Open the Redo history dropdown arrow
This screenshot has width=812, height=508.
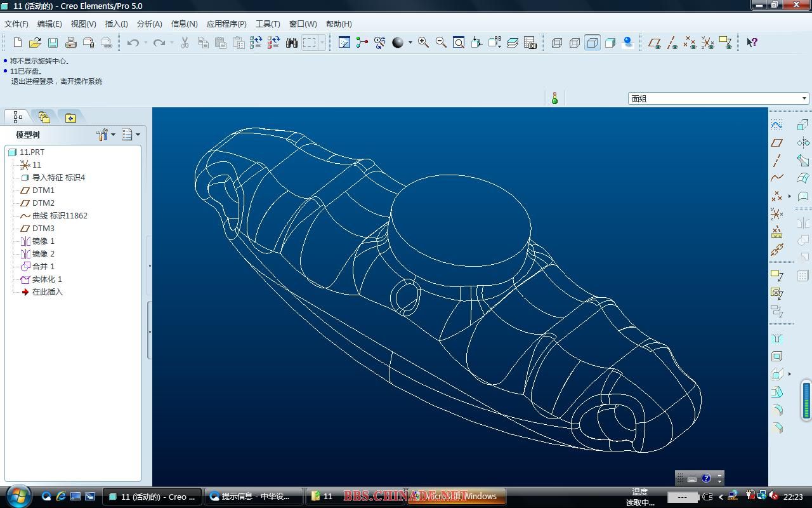click(172, 43)
